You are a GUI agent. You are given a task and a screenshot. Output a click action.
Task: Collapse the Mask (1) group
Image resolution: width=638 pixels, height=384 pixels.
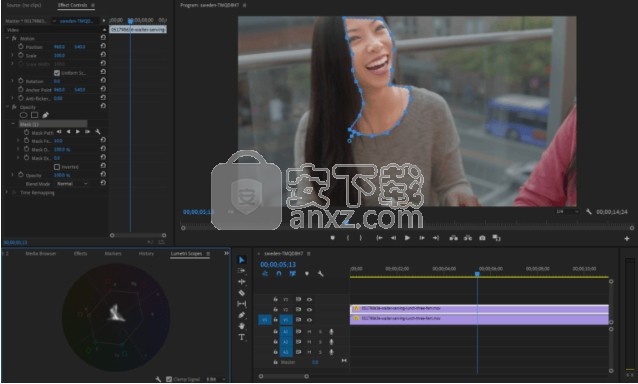[x=13, y=124]
